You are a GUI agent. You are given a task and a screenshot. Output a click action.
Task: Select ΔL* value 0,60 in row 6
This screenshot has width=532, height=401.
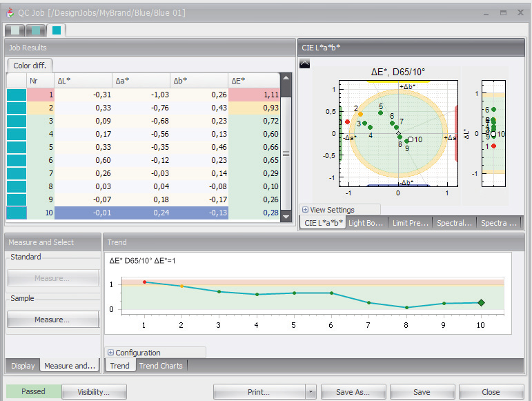click(83, 160)
